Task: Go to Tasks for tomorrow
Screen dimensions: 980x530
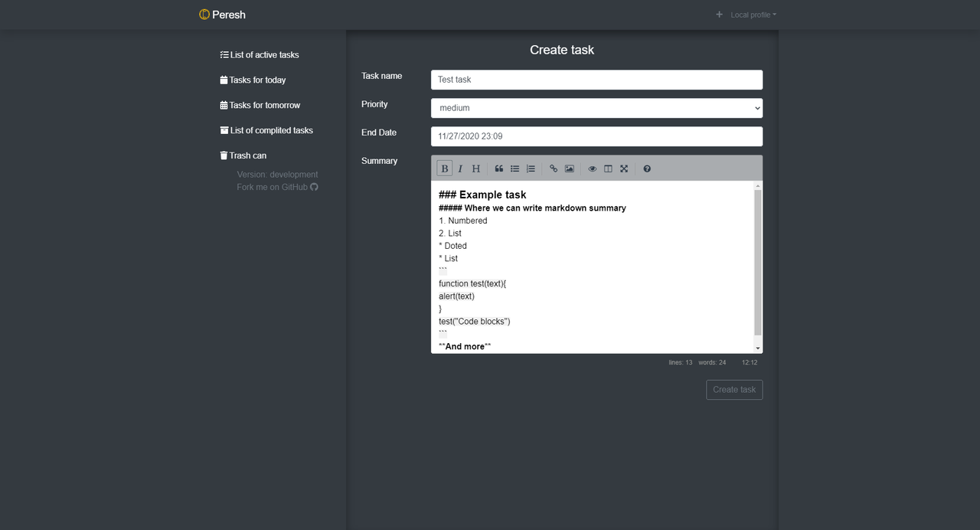Action: tap(260, 106)
